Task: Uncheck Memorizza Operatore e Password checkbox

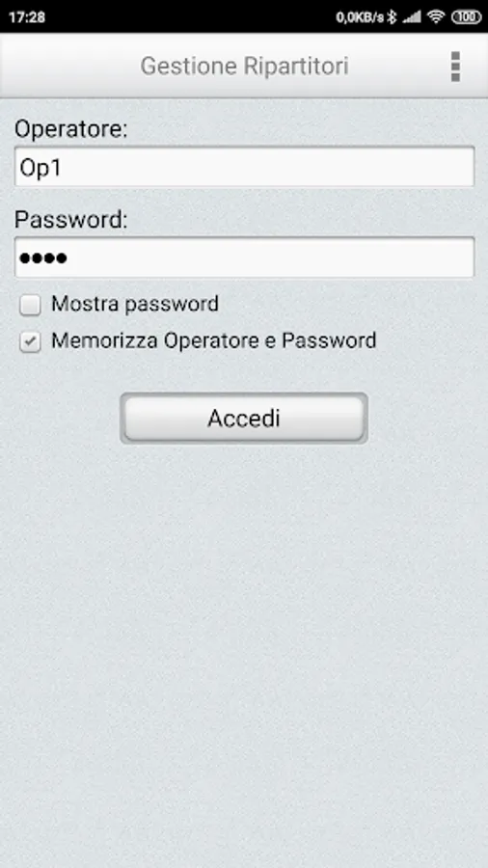Action: (30, 341)
